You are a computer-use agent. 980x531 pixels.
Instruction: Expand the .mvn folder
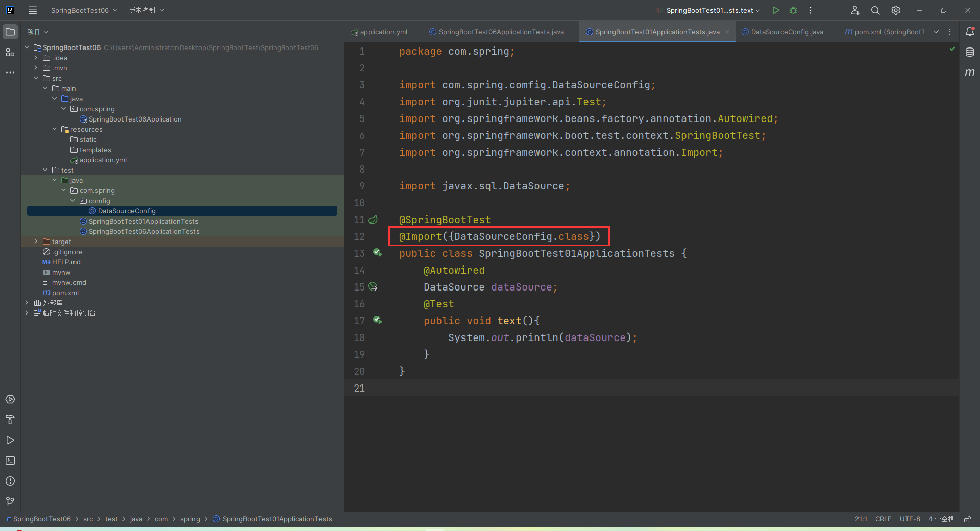[x=36, y=68]
